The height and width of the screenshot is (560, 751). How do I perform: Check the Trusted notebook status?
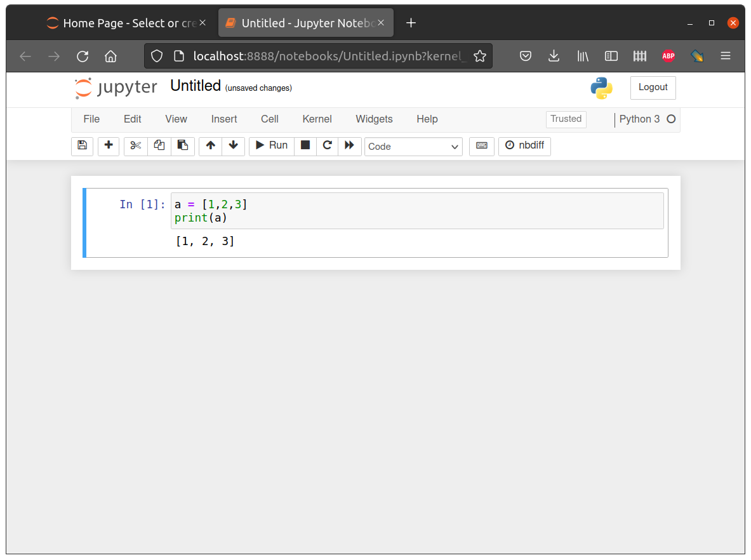point(566,119)
